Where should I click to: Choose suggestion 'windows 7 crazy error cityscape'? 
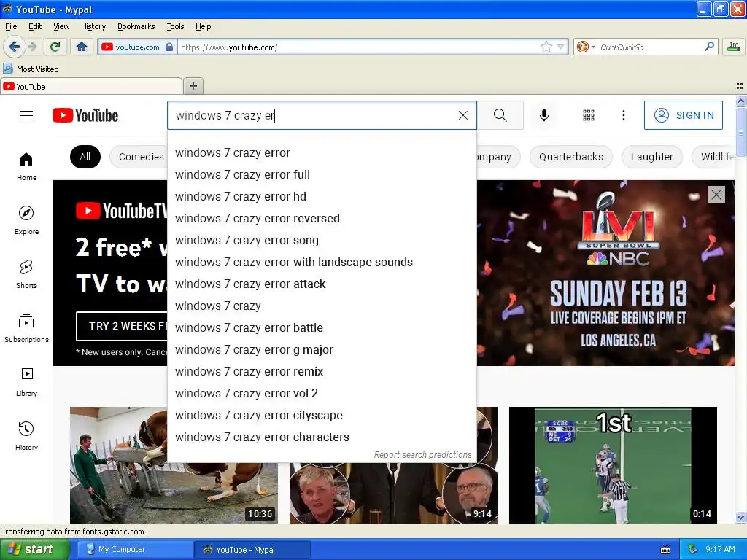pos(322,416)
